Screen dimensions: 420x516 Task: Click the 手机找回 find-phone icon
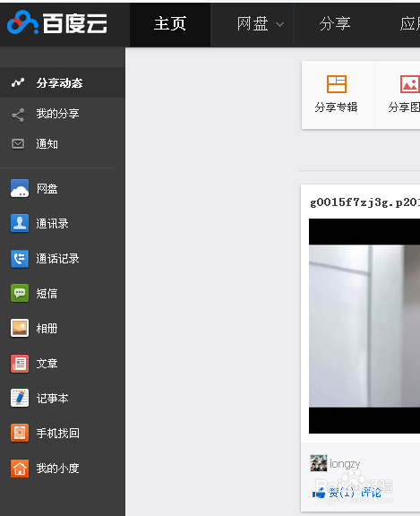tap(20, 433)
